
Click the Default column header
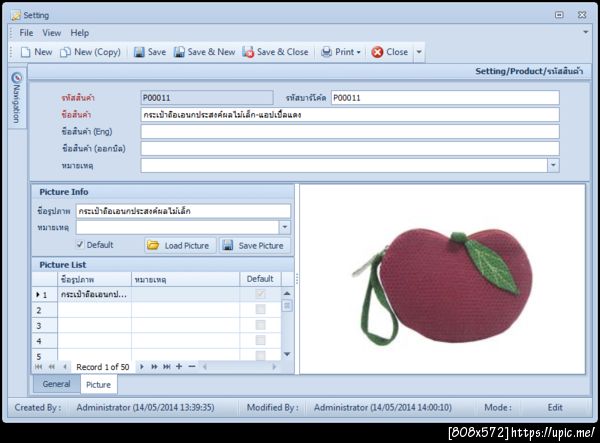(x=260, y=279)
